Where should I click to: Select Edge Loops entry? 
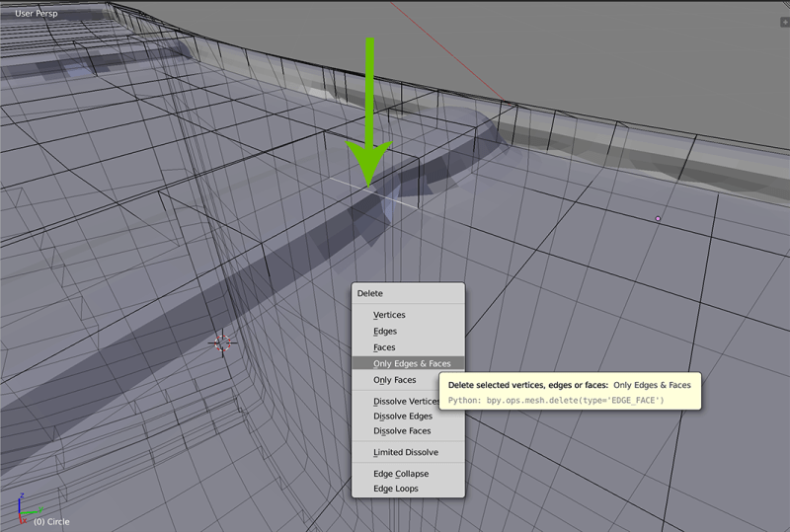coord(408,489)
